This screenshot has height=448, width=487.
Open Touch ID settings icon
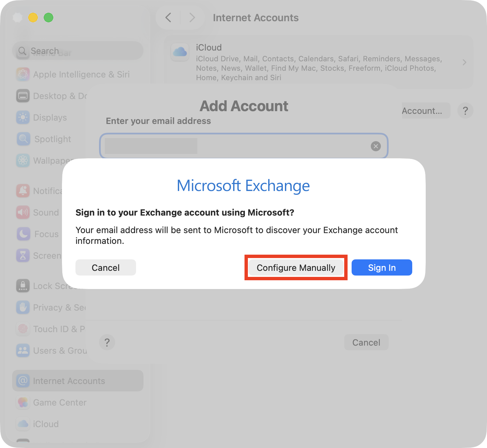23,329
